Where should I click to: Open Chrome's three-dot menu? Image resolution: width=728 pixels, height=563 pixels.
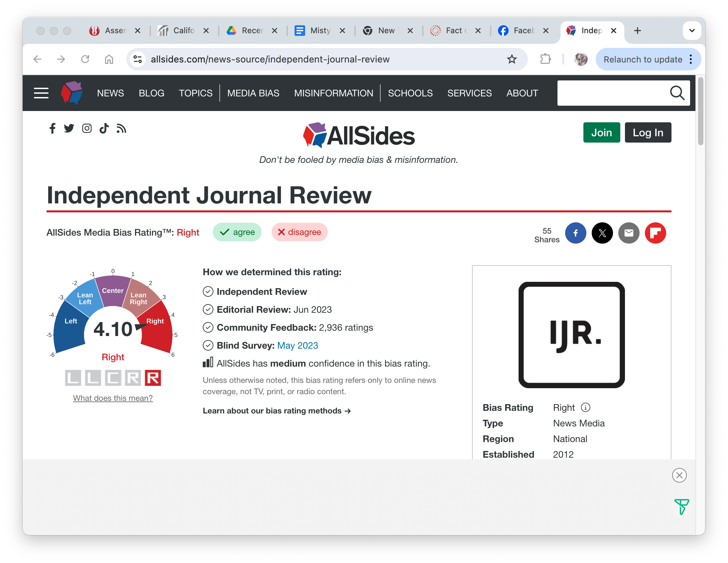[x=691, y=59]
